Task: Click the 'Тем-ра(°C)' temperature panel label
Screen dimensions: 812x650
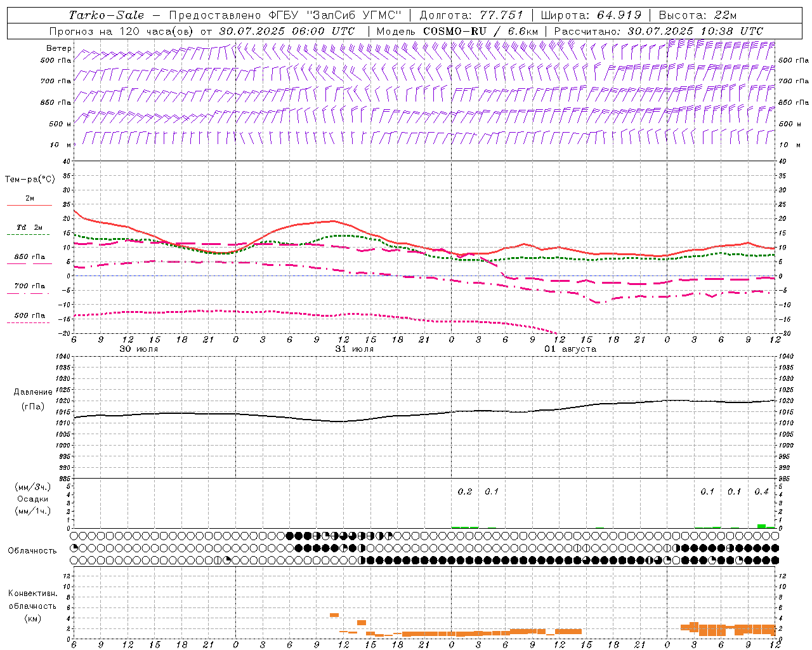Action: (30, 180)
